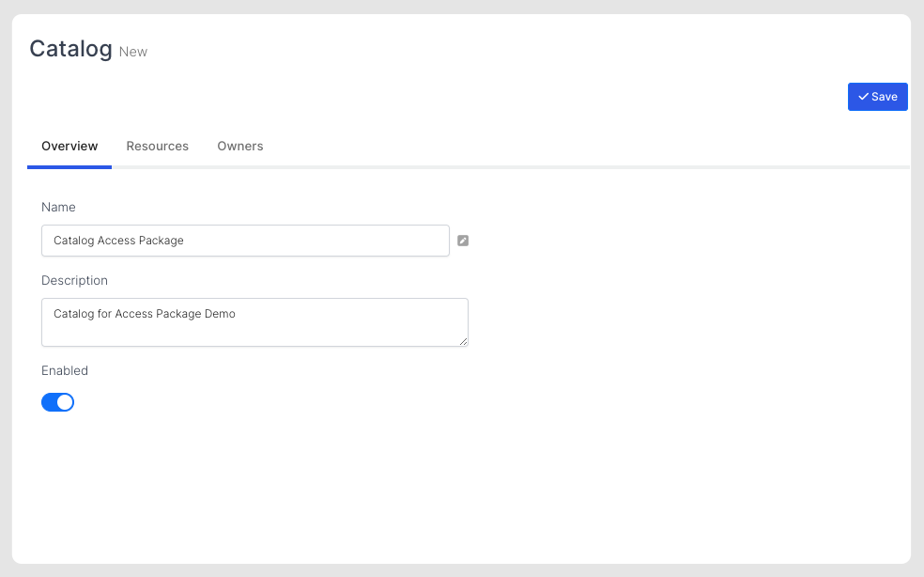Click the resize grip on the Description textarea
The image size is (924, 577).
click(464, 342)
